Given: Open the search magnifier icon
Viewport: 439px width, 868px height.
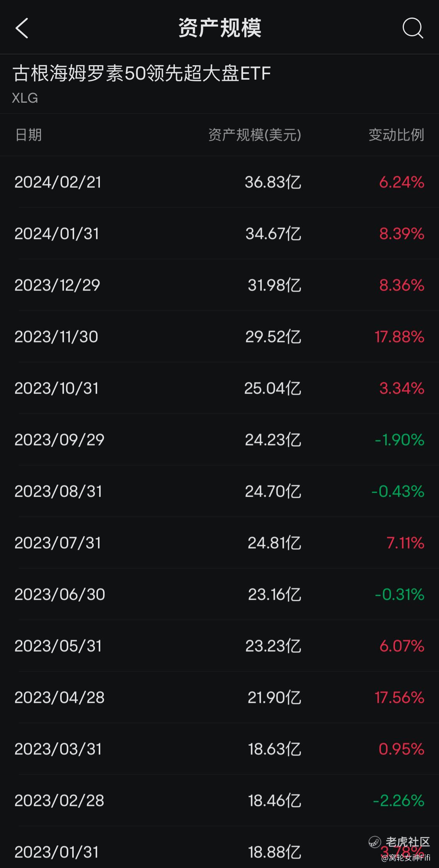Looking at the screenshot, I should 413,28.
